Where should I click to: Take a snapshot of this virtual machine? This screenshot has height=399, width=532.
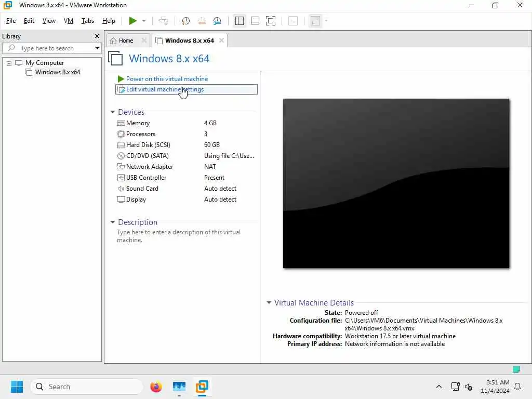[x=185, y=21]
